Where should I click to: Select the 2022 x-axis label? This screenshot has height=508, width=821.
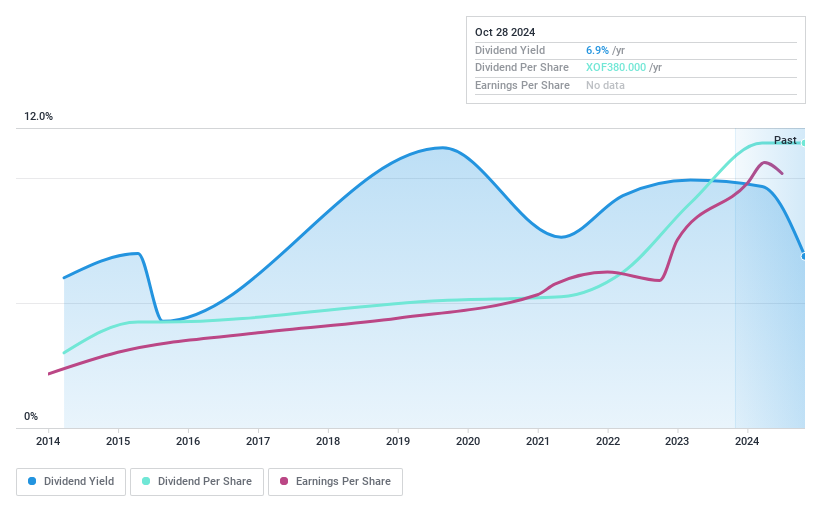(608, 441)
